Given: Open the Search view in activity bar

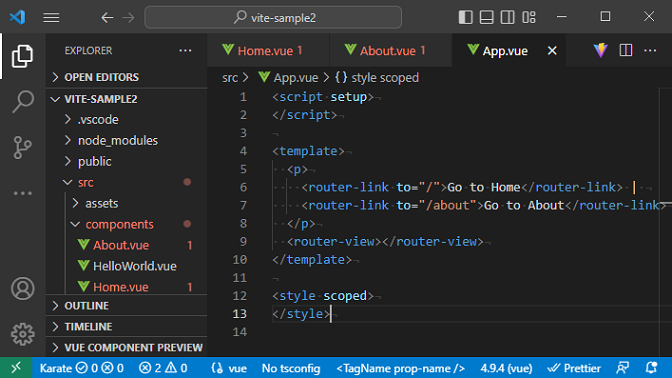Looking at the screenshot, I should pyautogui.click(x=22, y=102).
